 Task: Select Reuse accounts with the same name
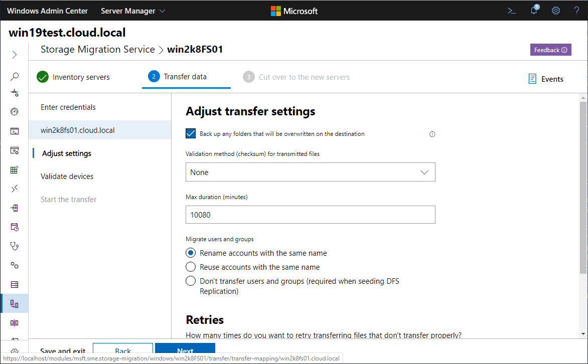pyautogui.click(x=191, y=267)
